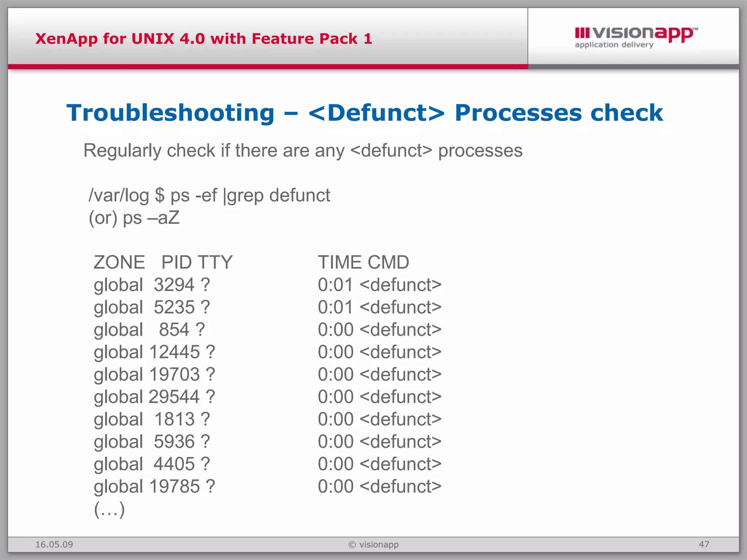The image size is (747, 560).
Task: Select the row 'global 4405 ?'
Action: click(x=152, y=464)
